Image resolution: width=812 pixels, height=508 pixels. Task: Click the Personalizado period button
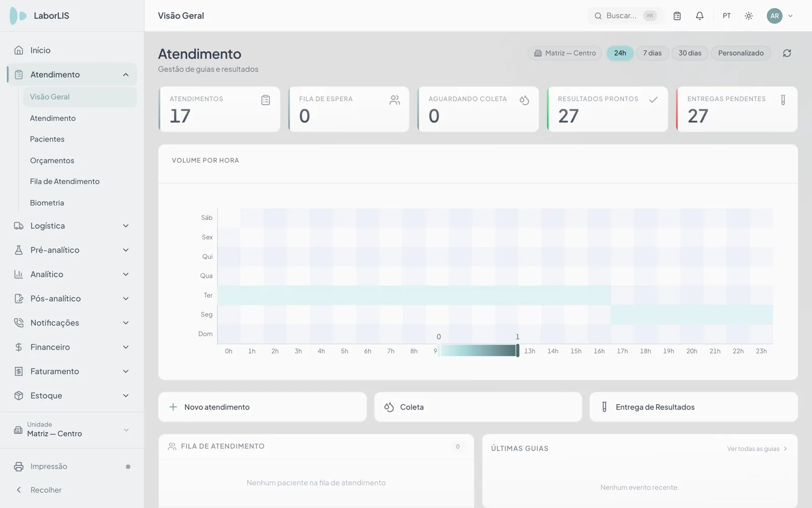click(x=741, y=53)
